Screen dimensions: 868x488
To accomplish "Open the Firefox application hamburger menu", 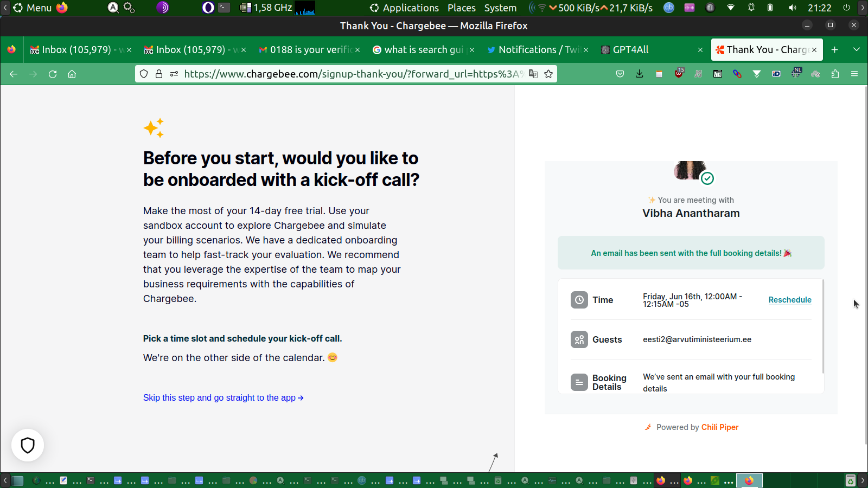I will click(854, 74).
